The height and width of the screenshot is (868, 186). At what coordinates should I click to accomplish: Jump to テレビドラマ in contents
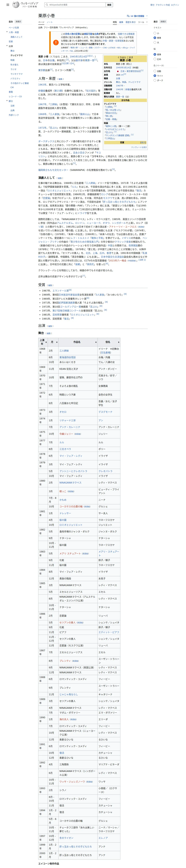pyautogui.click(x=17, y=55)
